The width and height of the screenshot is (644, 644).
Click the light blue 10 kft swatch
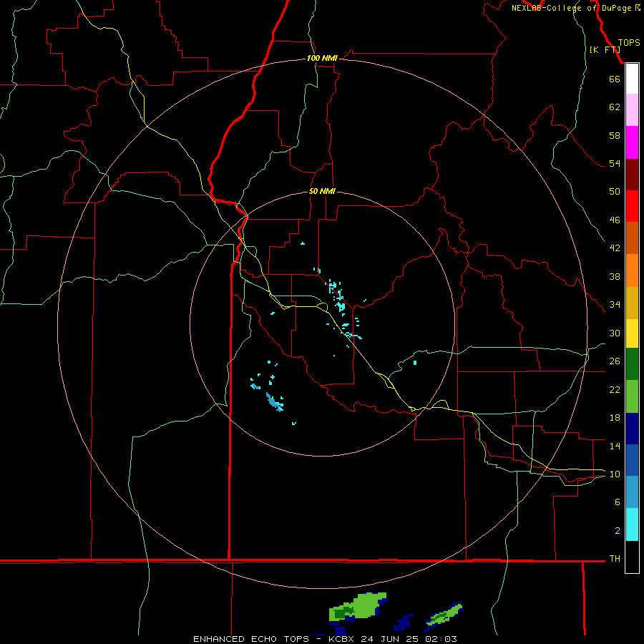(x=632, y=492)
